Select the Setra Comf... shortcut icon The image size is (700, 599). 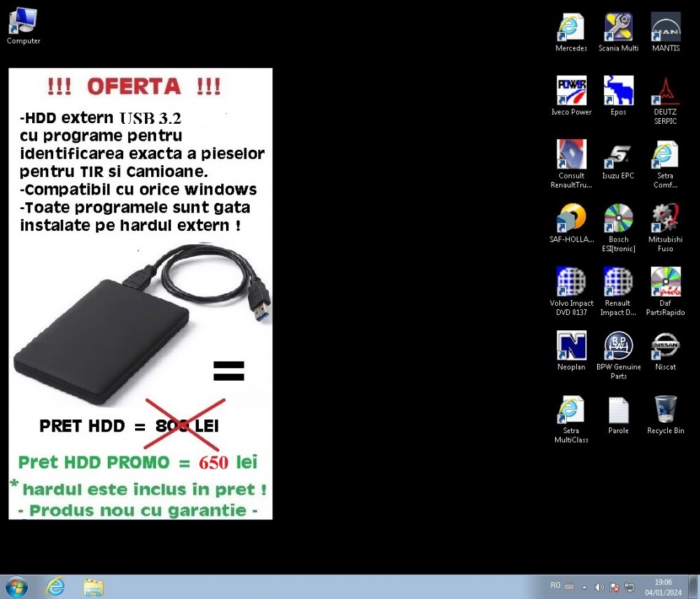[665, 164]
